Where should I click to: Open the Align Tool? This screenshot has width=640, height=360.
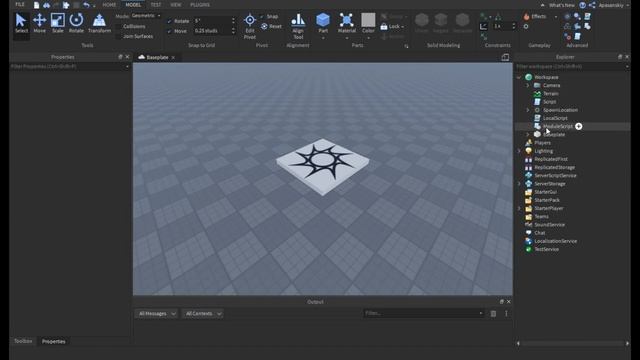(x=298, y=27)
